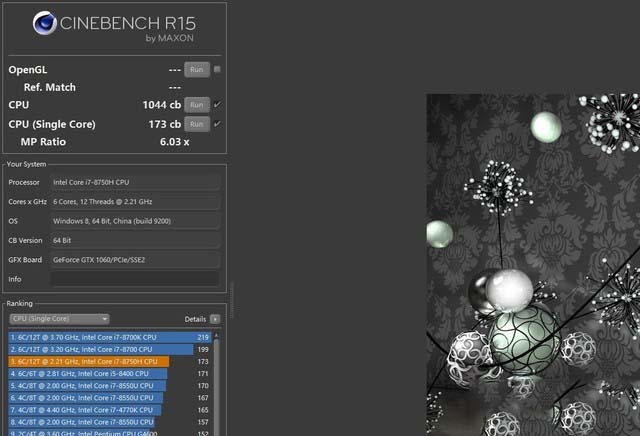The image size is (640, 436).
Task: Select the i7-8700 CPU ranking row
Action: pos(110,349)
